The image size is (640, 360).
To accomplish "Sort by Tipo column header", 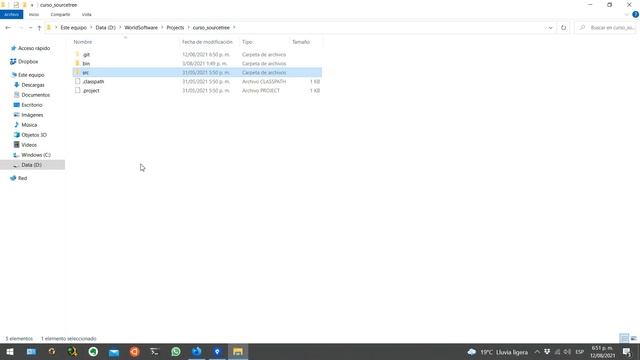I will pyautogui.click(x=247, y=42).
